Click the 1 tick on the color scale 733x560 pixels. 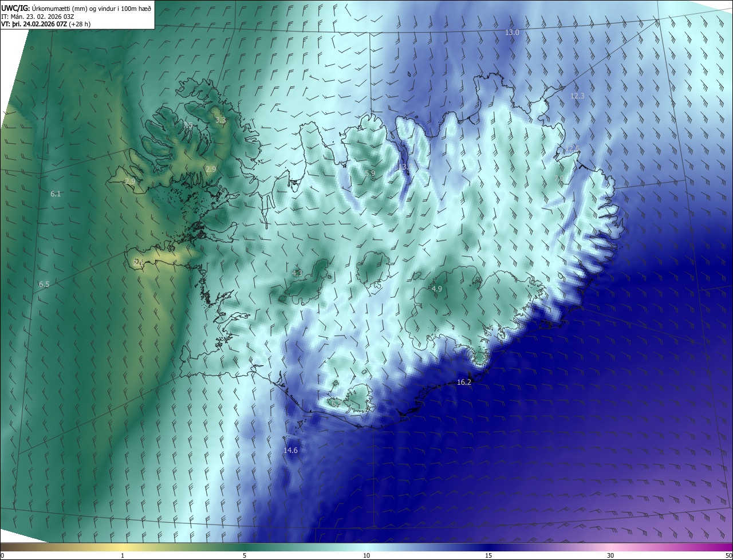[123, 555]
